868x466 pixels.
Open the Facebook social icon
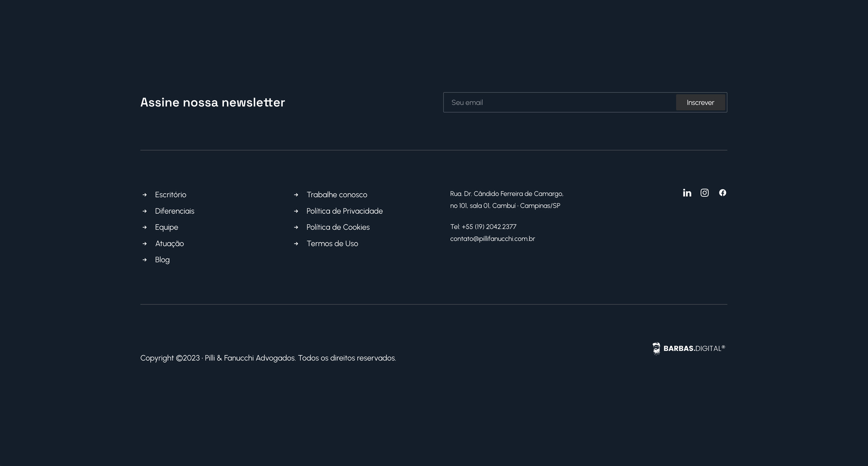pos(723,193)
